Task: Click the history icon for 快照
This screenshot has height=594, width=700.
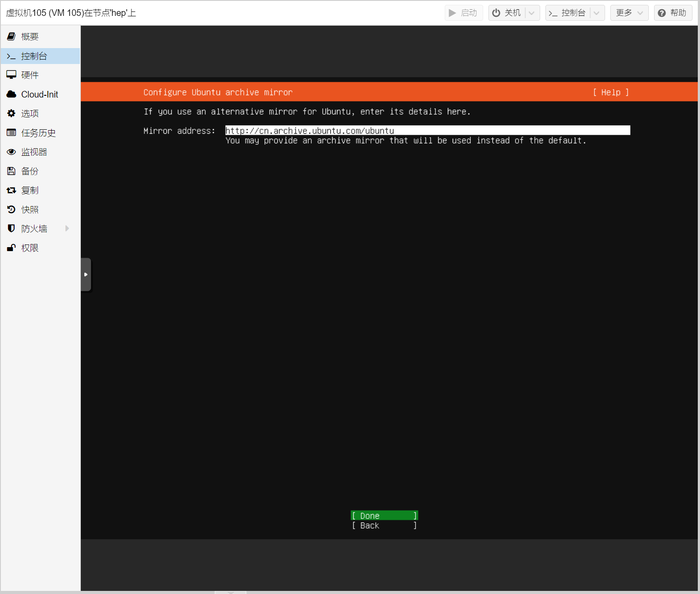Action: [11, 210]
